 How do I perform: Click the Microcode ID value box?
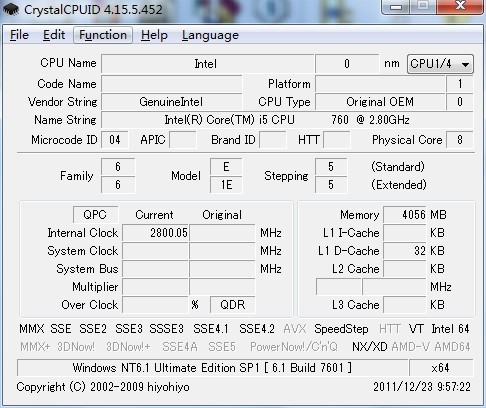115,140
